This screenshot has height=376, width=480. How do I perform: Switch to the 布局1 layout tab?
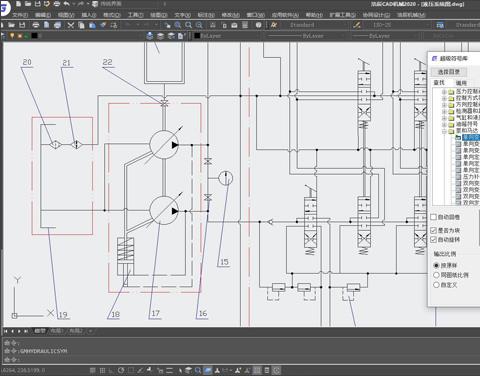click(56, 331)
